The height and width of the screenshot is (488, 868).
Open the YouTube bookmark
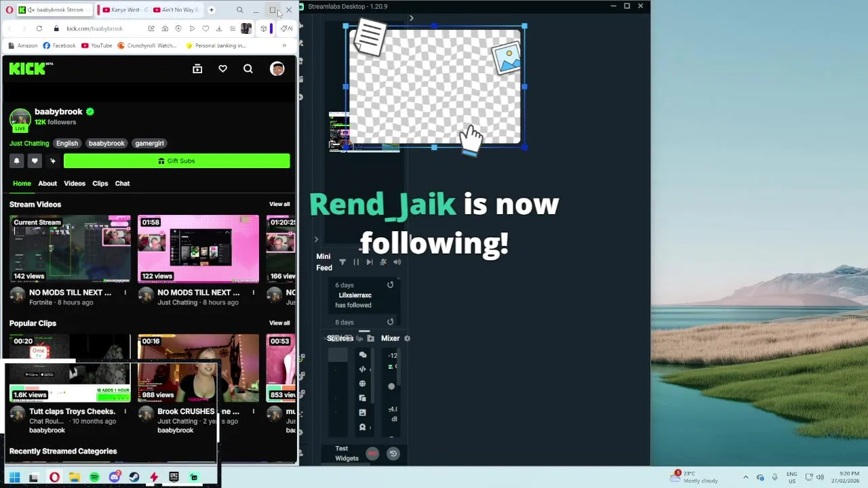(x=97, y=45)
